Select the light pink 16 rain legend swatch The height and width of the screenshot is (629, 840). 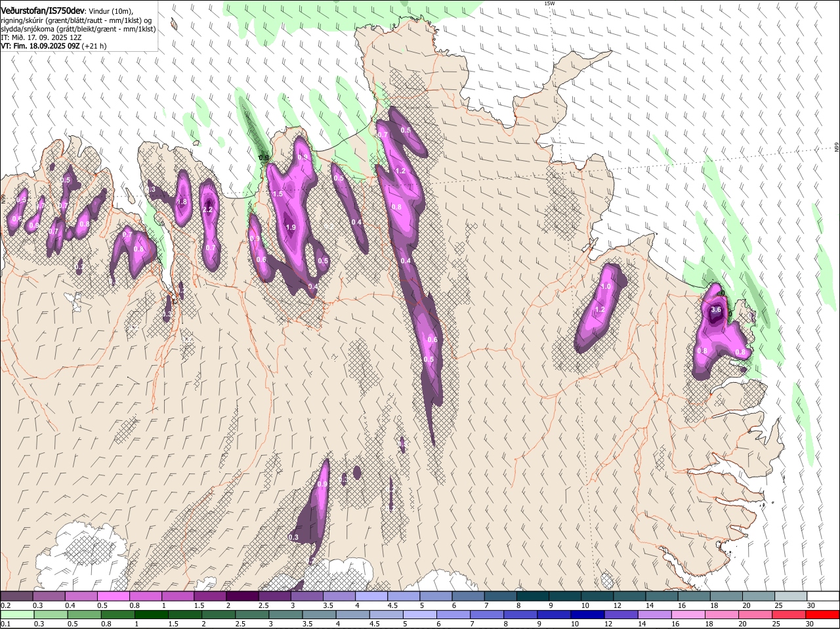pos(688,615)
